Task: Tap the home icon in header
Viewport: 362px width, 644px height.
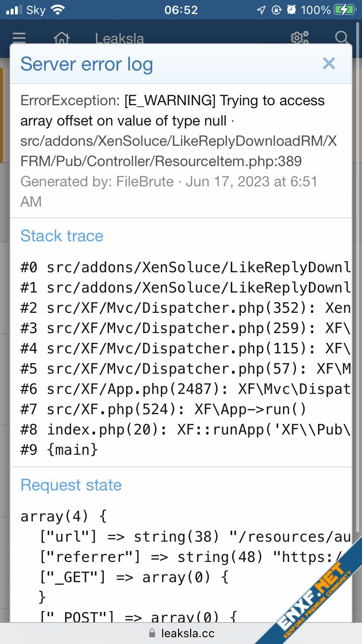Action: click(x=61, y=37)
